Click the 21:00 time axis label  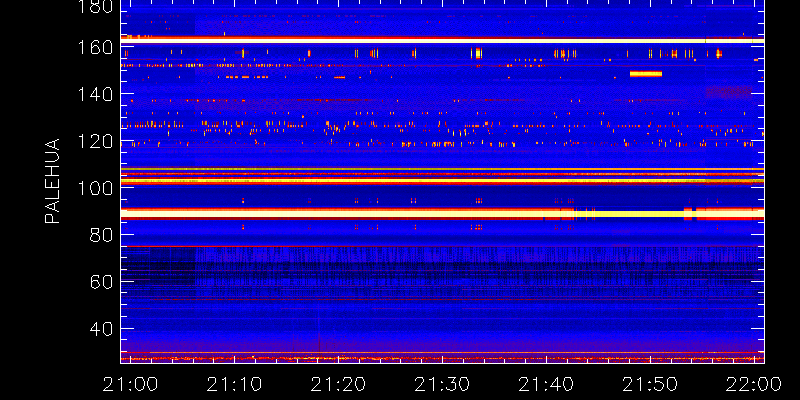click(130, 384)
